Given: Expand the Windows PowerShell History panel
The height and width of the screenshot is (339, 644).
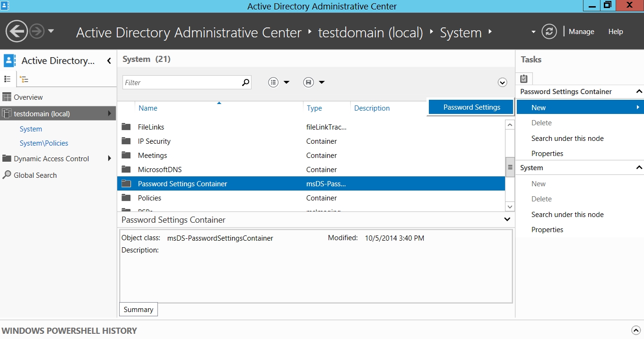Looking at the screenshot, I should pyautogui.click(x=636, y=330).
